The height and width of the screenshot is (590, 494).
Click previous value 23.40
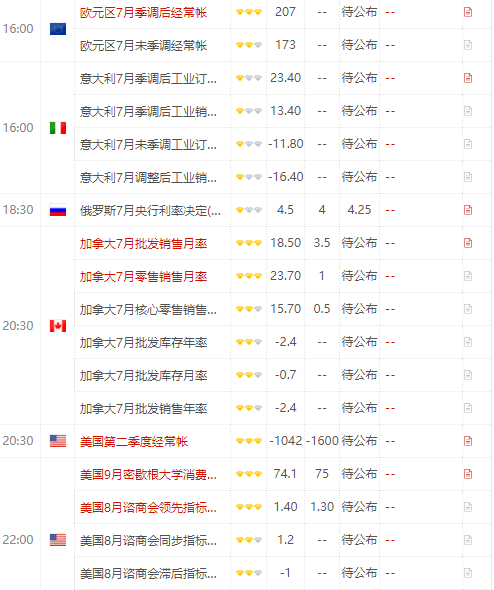(286, 78)
